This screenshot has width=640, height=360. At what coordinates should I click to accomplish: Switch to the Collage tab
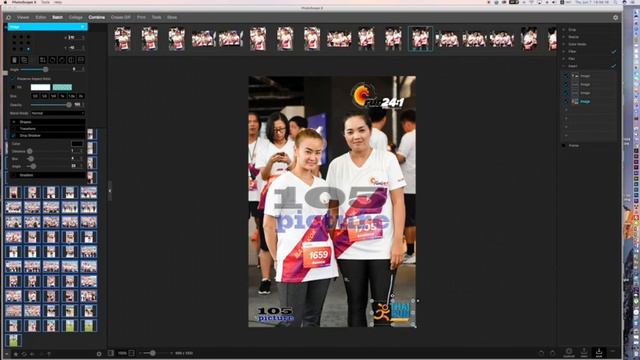pos(76,18)
